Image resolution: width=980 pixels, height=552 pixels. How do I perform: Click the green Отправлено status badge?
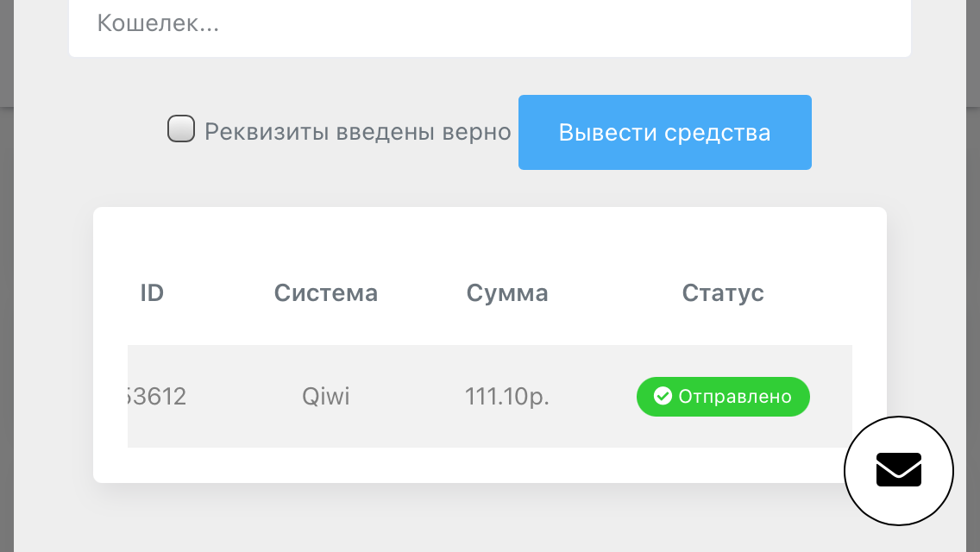tap(723, 397)
